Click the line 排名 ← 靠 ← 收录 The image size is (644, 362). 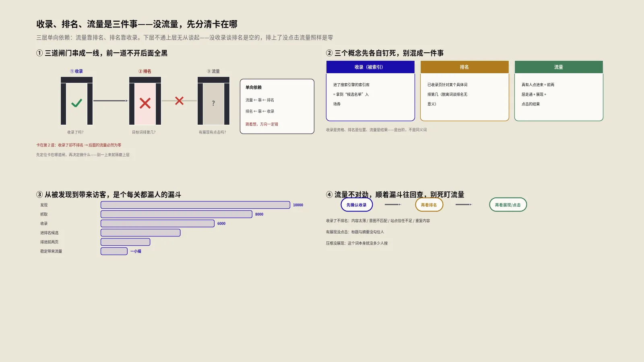[260, 111]
